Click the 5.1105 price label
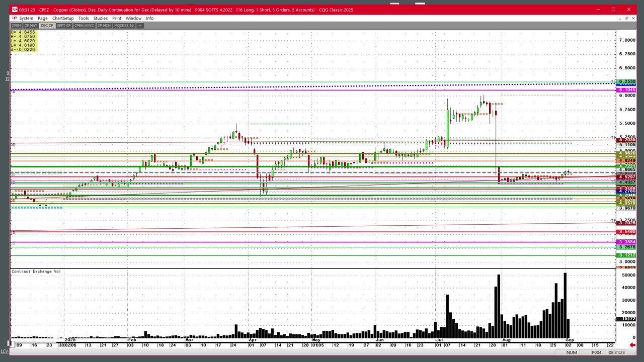The image size is (644, 362). pyautogui.click(x=627, y=145)
